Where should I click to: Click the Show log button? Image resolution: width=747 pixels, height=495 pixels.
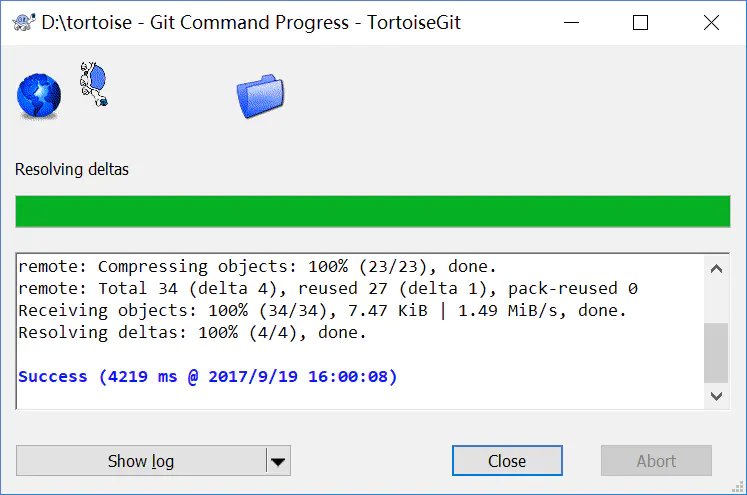(x=141, y=461)
